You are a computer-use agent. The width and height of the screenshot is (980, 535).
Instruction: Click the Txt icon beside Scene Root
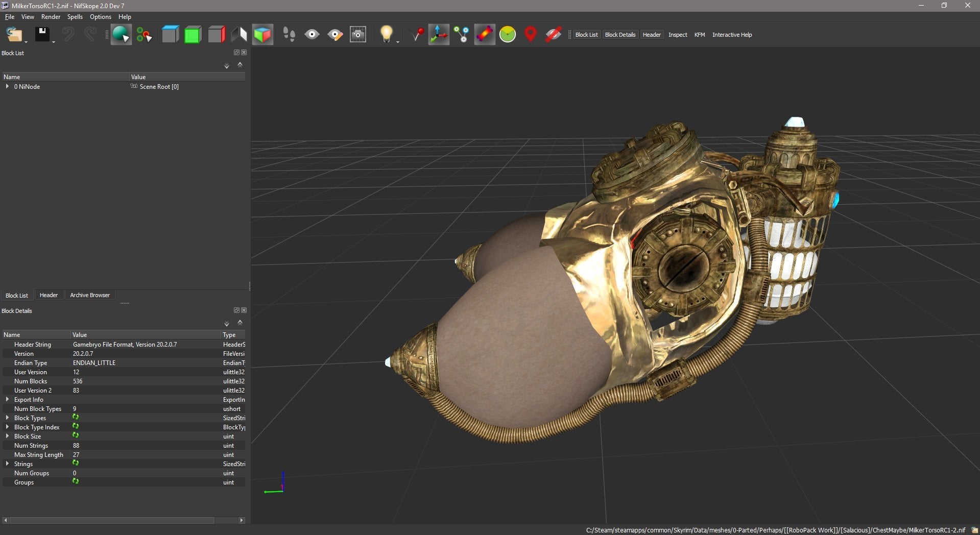134,86
